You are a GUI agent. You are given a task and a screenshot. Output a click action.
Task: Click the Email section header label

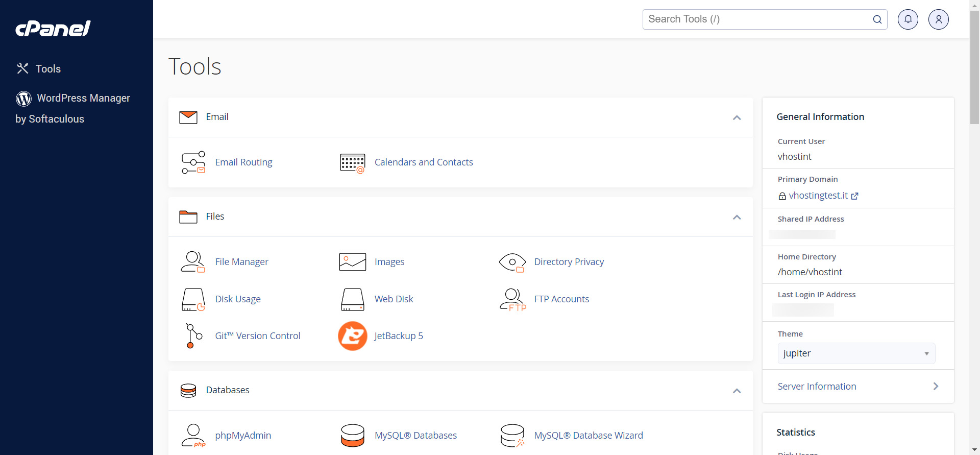[217, 117]
